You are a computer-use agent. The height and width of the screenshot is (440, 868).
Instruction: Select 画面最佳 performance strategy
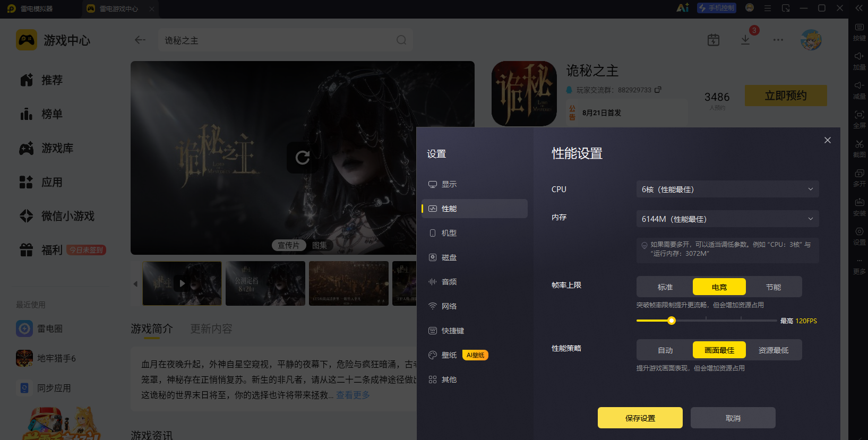click(x=719, y=350)
